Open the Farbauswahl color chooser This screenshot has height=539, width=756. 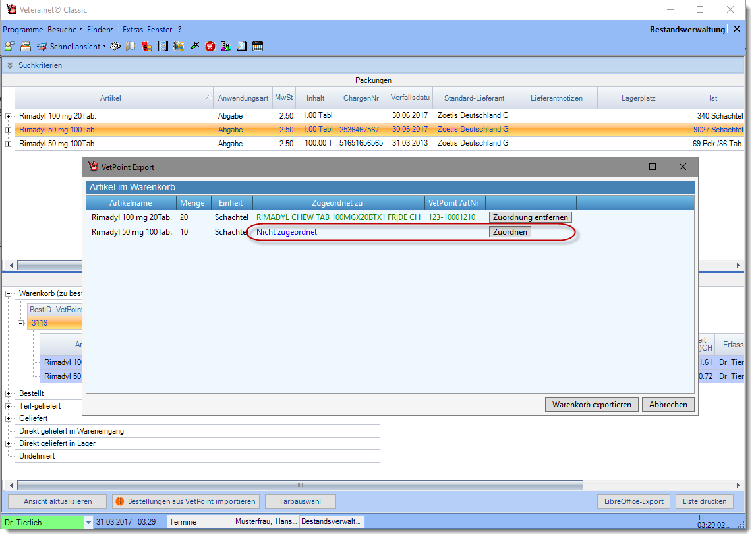click(300, 501)
